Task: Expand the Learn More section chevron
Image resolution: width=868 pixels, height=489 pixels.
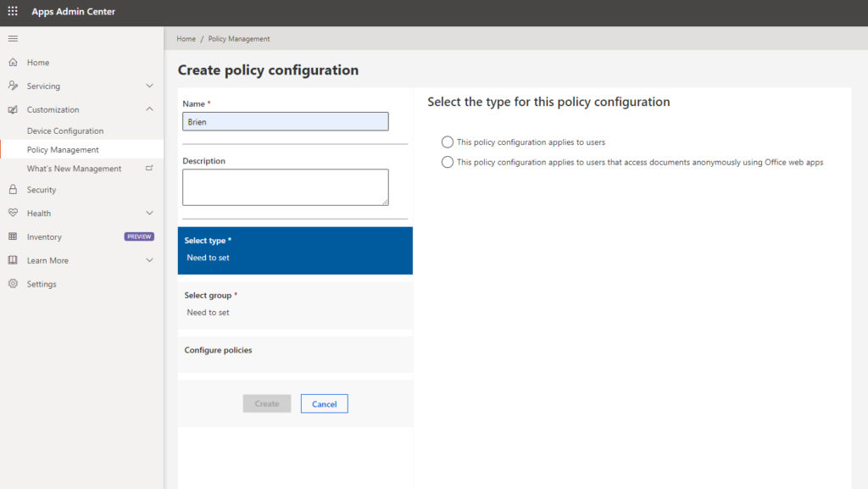Action: click(x=149, y=260)
